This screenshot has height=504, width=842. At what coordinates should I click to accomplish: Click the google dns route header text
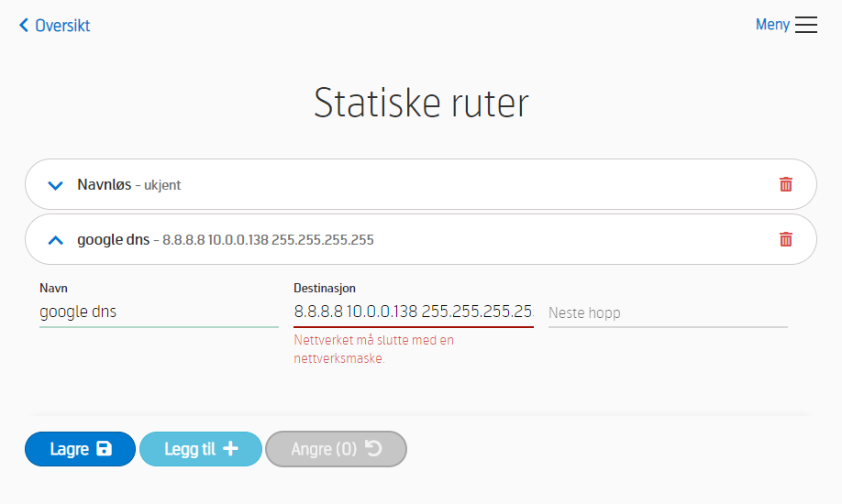pos(226,239)
